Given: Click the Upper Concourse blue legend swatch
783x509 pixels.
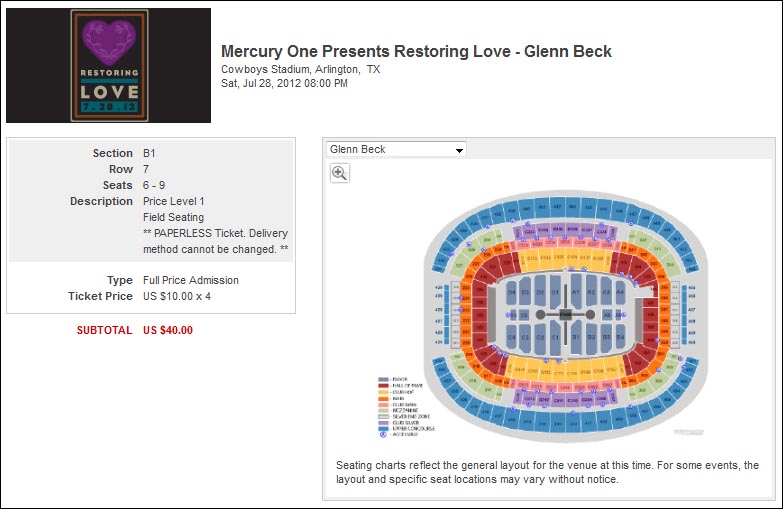Looking at the screenshot, I should (382, 426).
